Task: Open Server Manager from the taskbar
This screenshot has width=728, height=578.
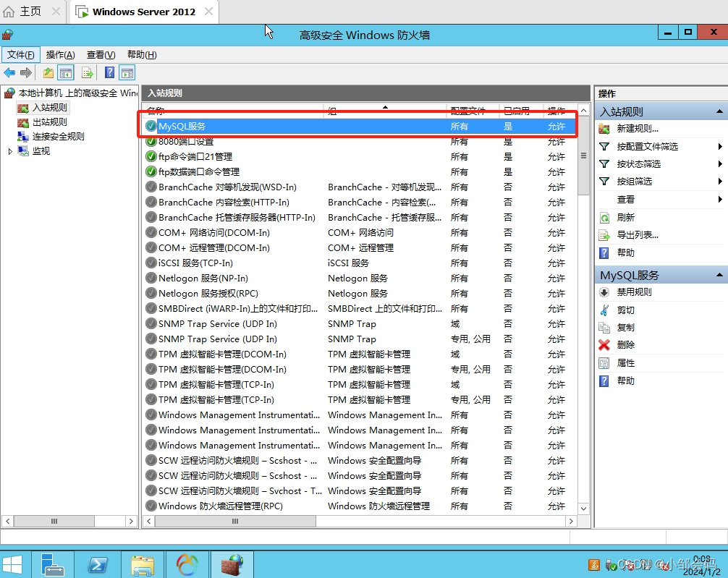Action: (52, 564)
